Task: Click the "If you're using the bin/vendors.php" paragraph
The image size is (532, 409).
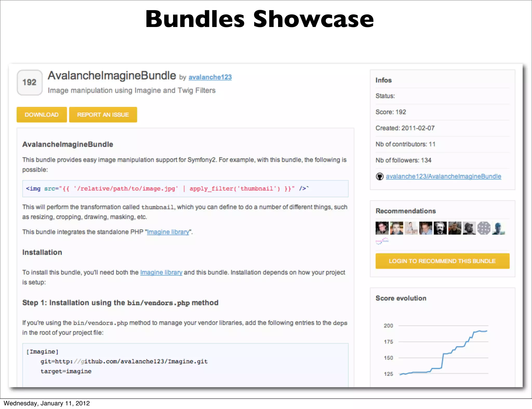Action: click(185, 328)
